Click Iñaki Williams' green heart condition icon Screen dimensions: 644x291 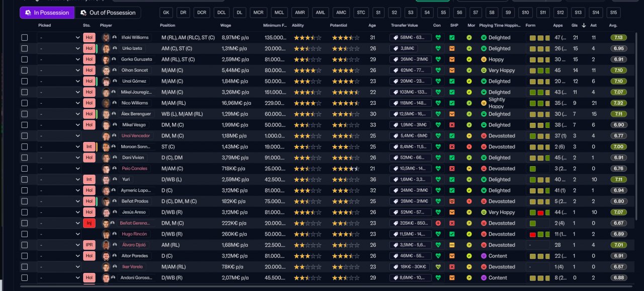pos(438,37)
